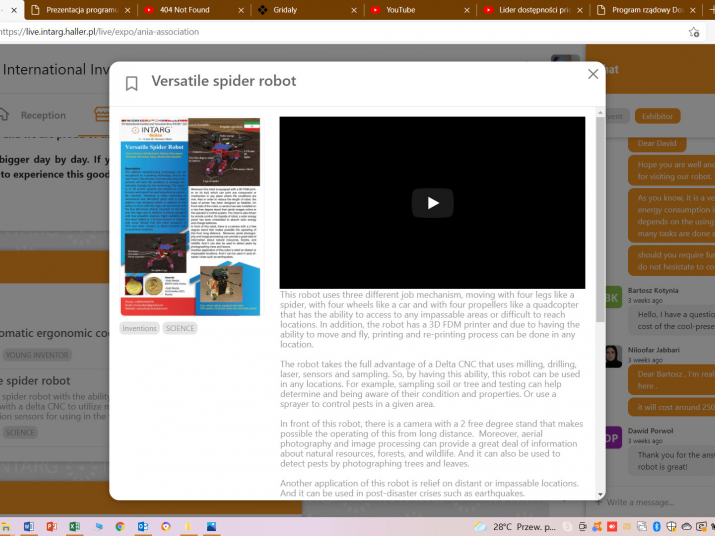Click the dialog vertical scrollbar
715x536 pixels.
(600, 300)
